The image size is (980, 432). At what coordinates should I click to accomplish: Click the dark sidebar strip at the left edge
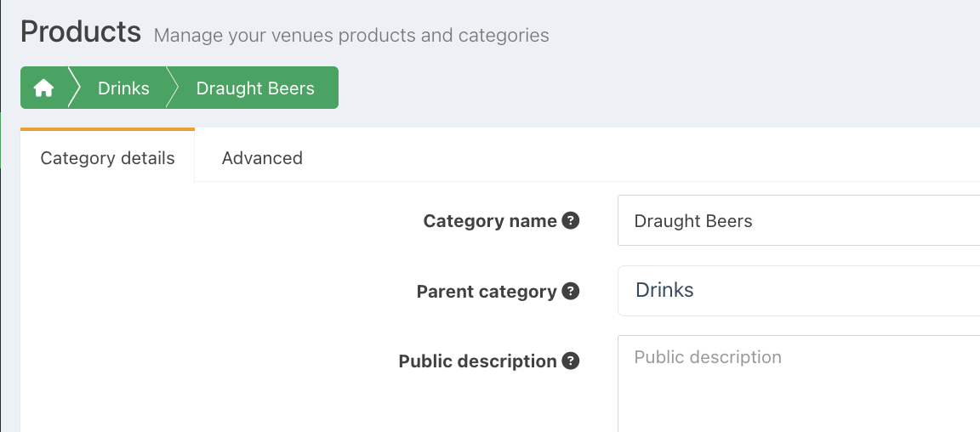[1, 298]
